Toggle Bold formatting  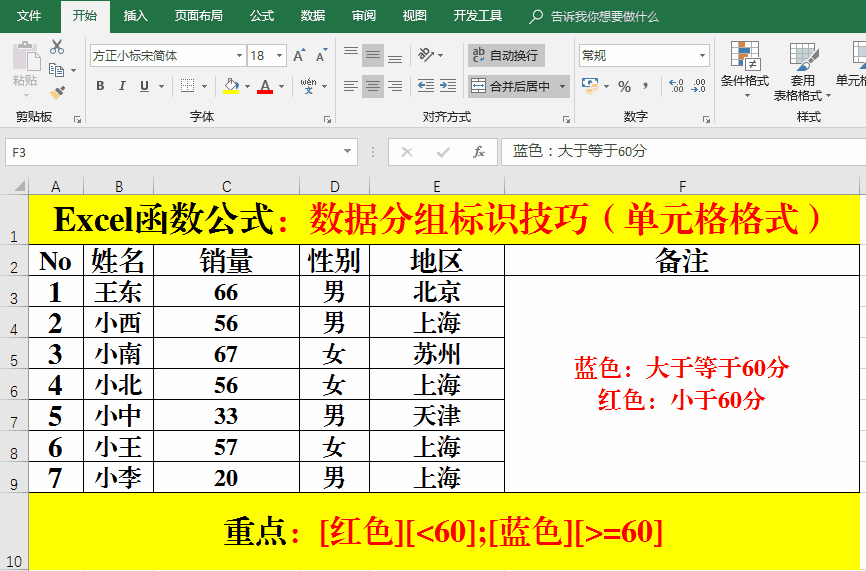(x=100, y=86)
